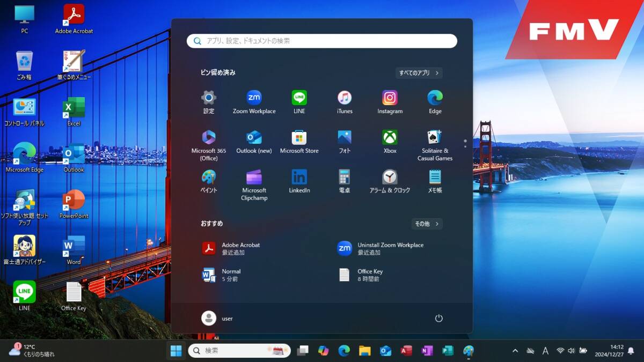644x362 pixels.
Task: Select コントロール パネル desktop icon
Action: coord(24,112)
